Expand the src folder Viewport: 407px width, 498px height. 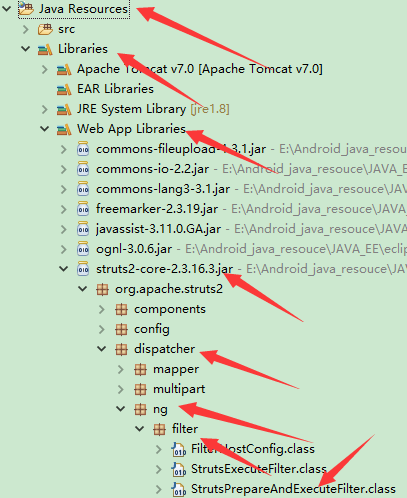pos(26,29)
